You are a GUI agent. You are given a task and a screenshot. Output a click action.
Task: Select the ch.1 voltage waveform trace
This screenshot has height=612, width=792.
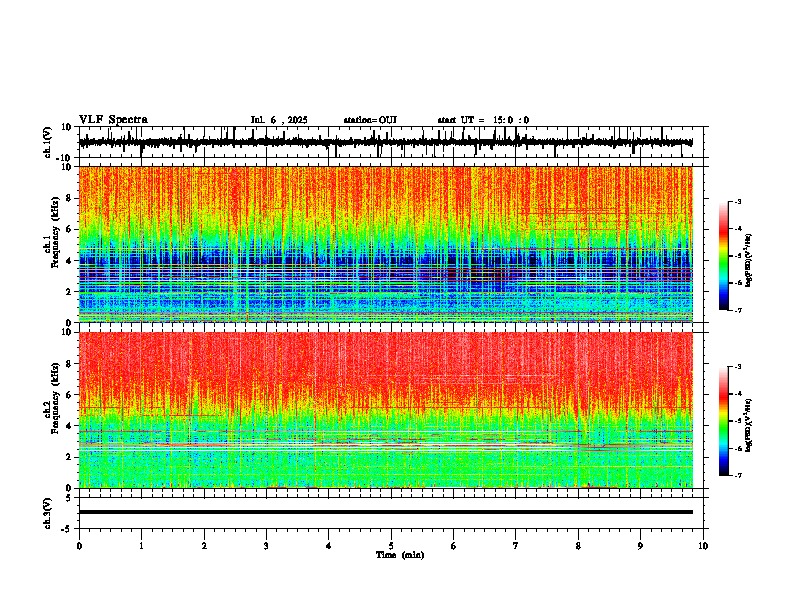point(386,142)
